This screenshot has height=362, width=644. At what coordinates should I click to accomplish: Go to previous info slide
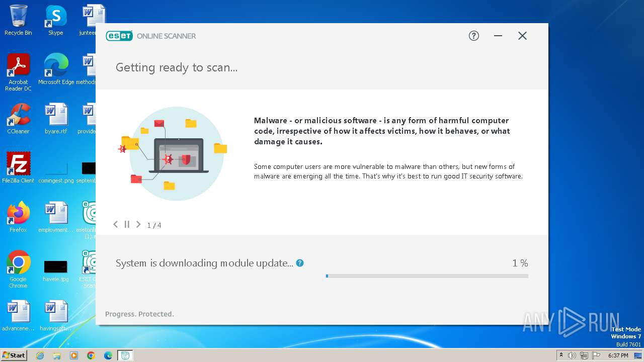click(x=115, y=224)
